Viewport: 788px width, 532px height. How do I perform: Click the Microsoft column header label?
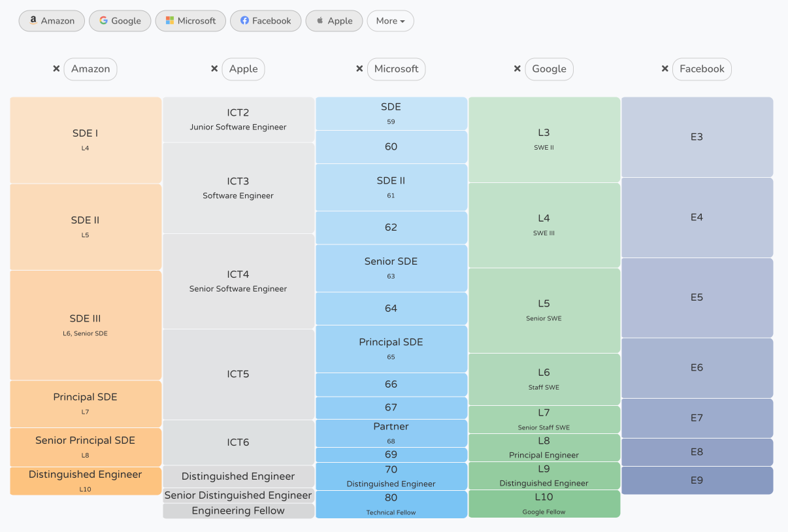pos(397,69)
